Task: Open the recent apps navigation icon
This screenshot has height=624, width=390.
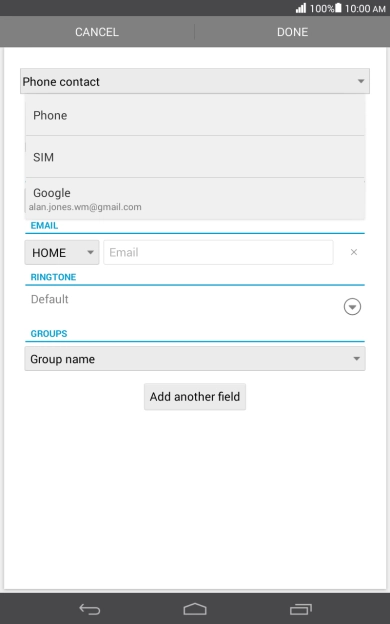Action: point(300,609)
